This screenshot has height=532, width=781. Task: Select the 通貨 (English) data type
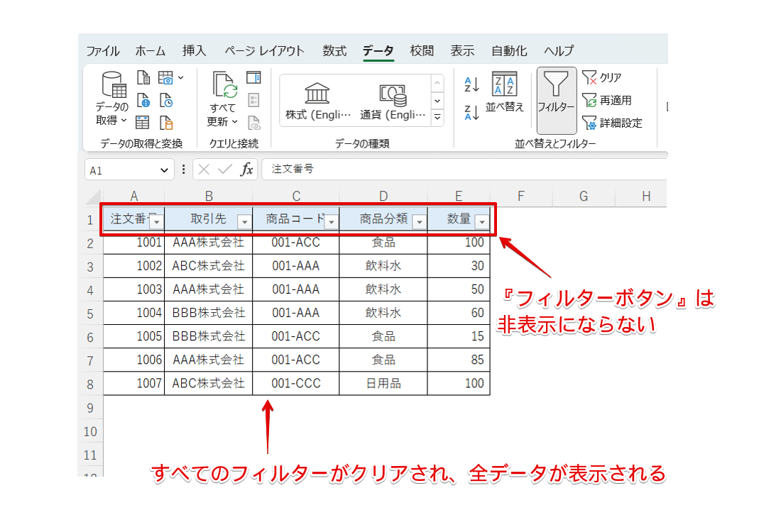click(x=393, y=101)
